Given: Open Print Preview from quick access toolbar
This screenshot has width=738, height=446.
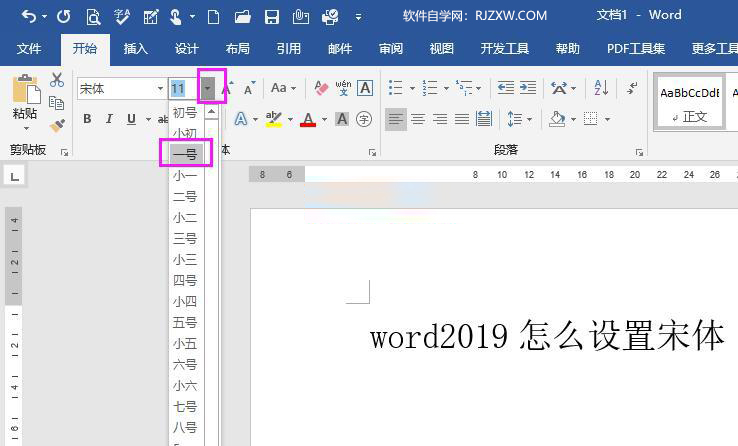Looking at the screenshot, I should tap(93, 17).
